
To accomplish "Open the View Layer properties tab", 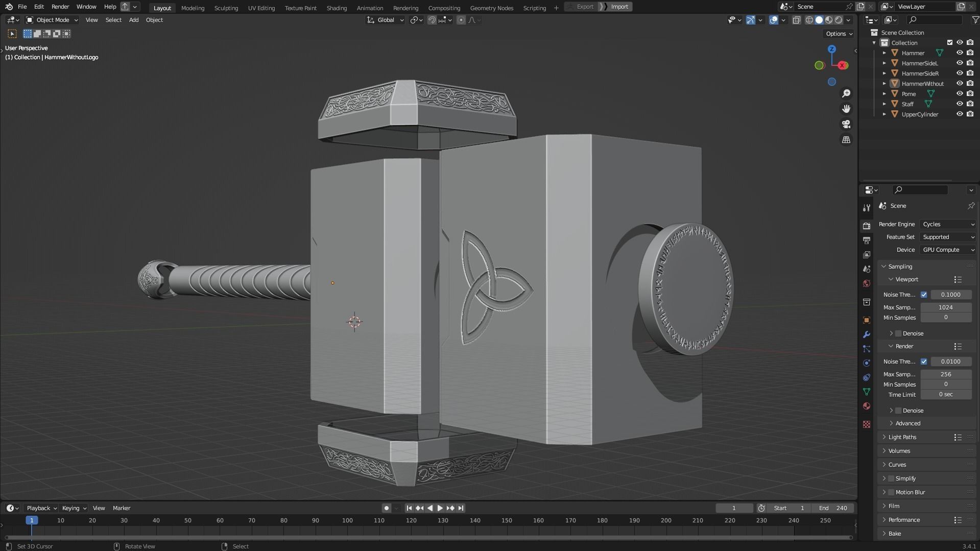I will [x=867, y=254].
